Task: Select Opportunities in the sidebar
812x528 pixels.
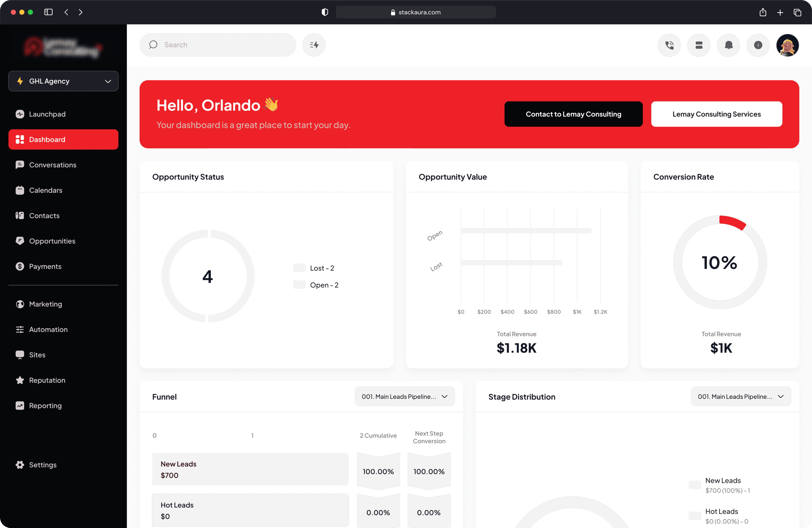Action: [52, 241]
